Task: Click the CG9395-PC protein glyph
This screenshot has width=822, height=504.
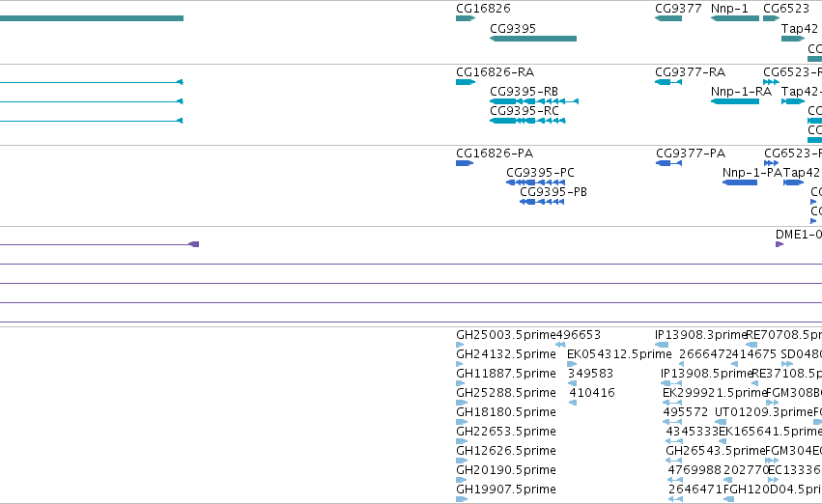Action: click(x=536, y=182)
